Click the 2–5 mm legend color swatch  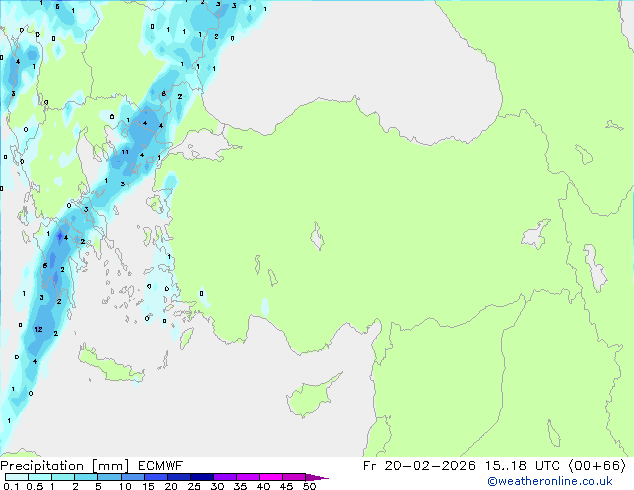tap(86, 477)
